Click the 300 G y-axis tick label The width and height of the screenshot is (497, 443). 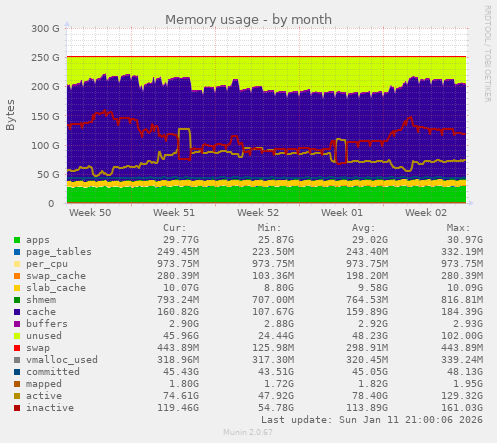click(45, 29)
